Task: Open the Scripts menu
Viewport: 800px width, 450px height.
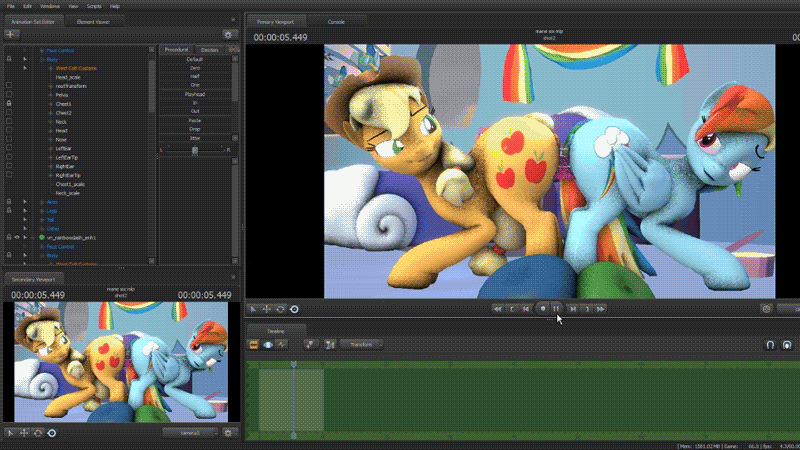Action: click(x=92, y=5)
